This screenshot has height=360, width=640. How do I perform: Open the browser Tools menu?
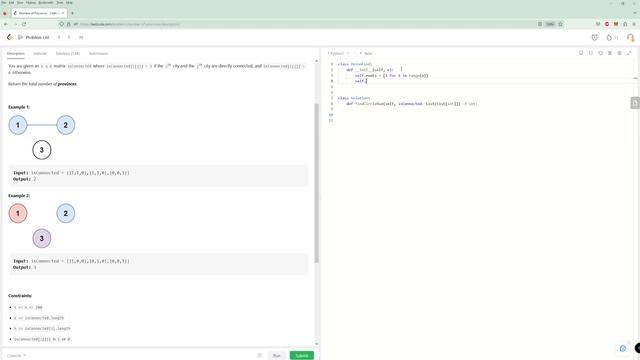tap(60, 2)
